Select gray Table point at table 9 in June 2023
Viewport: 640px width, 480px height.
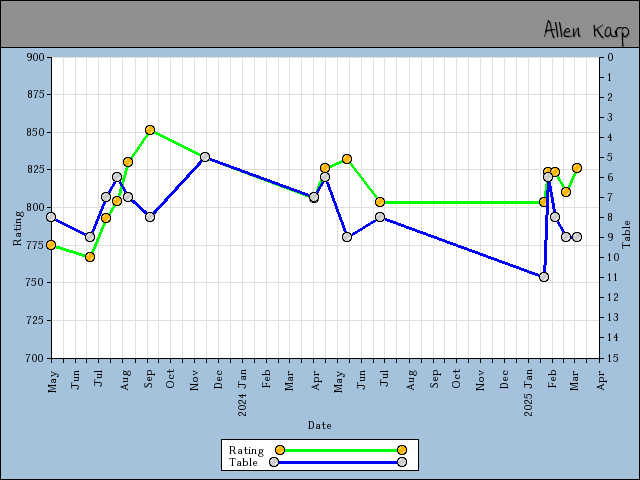pyautogui.click(x=90, y=237)
